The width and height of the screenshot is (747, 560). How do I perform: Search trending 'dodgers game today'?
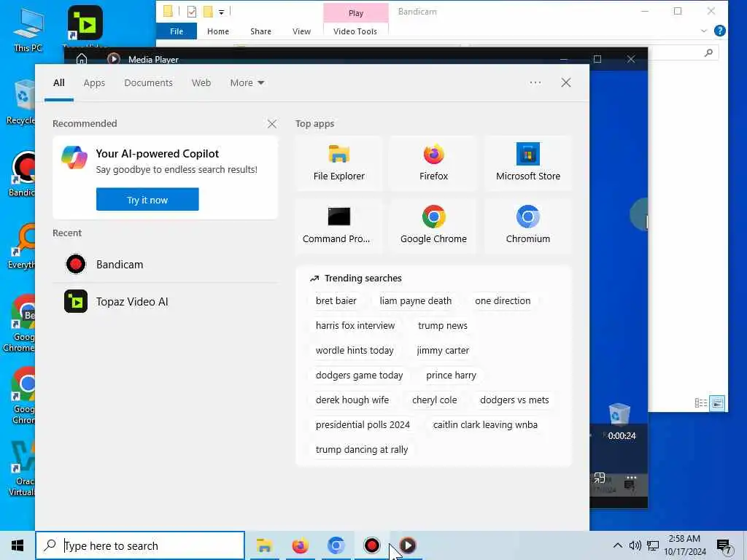pos(359,376)
